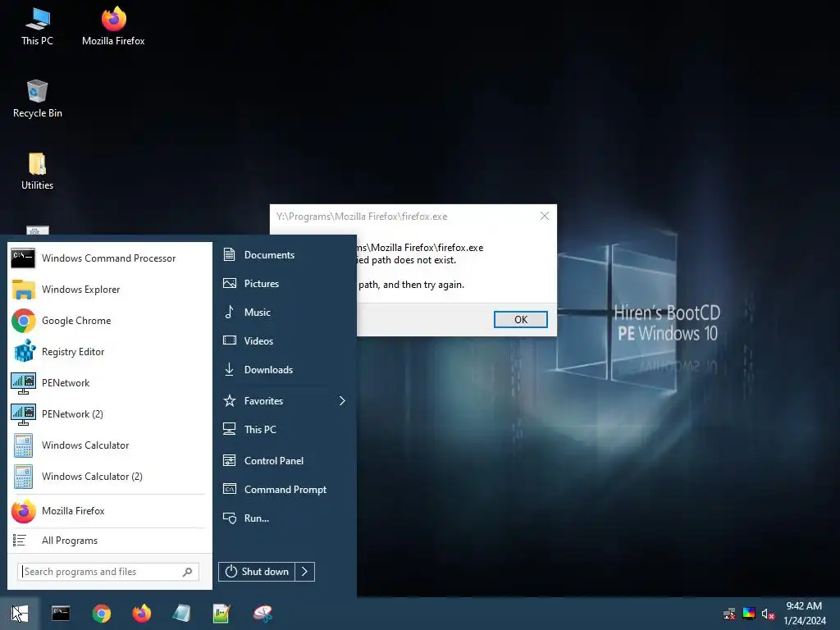Open Windows Explorer in Start menu
Image resolution: width=840 pixels, height=630 pixels.
(110, 290)
